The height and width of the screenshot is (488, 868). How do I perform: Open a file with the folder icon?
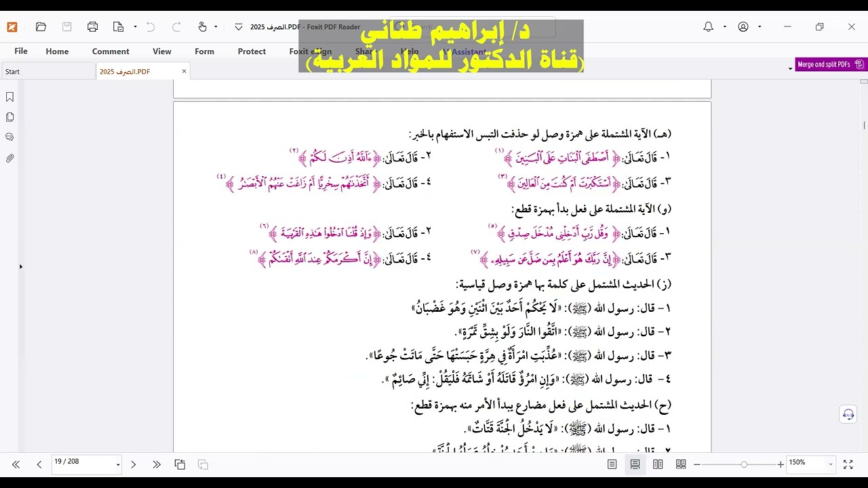pos(41,27)
